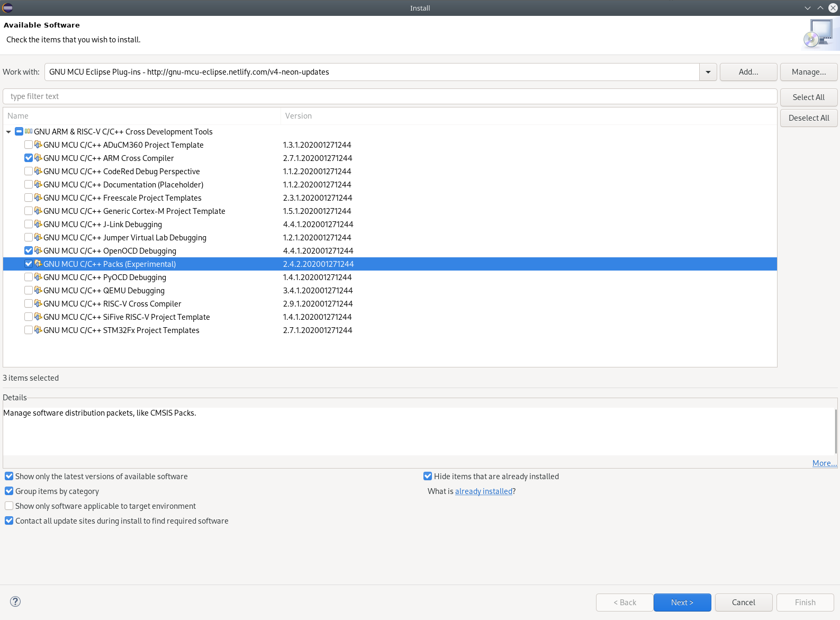
Task: Click the Manage... button
Action: [809, 72]
